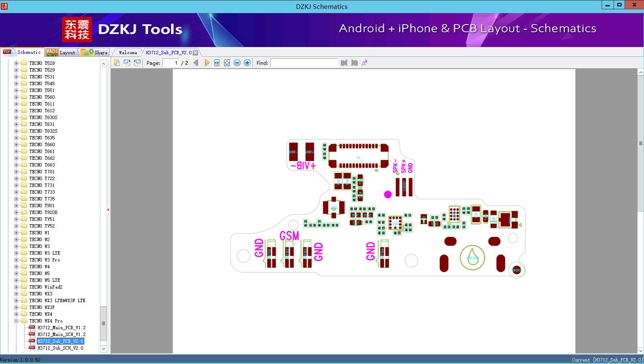644x364 pixels.
Task: Click the tree panel scrollbar thumb
Action: click(103, 323)
